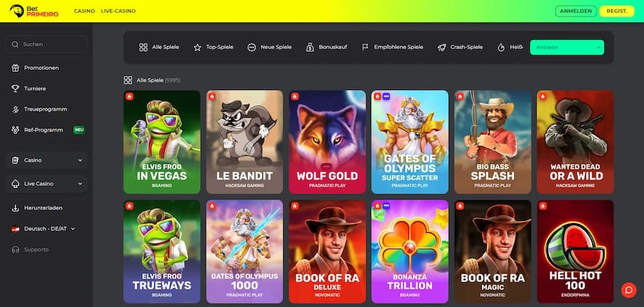Click the Suchen search field
This screenshot has height=307, width=644.
pos(46,44)
